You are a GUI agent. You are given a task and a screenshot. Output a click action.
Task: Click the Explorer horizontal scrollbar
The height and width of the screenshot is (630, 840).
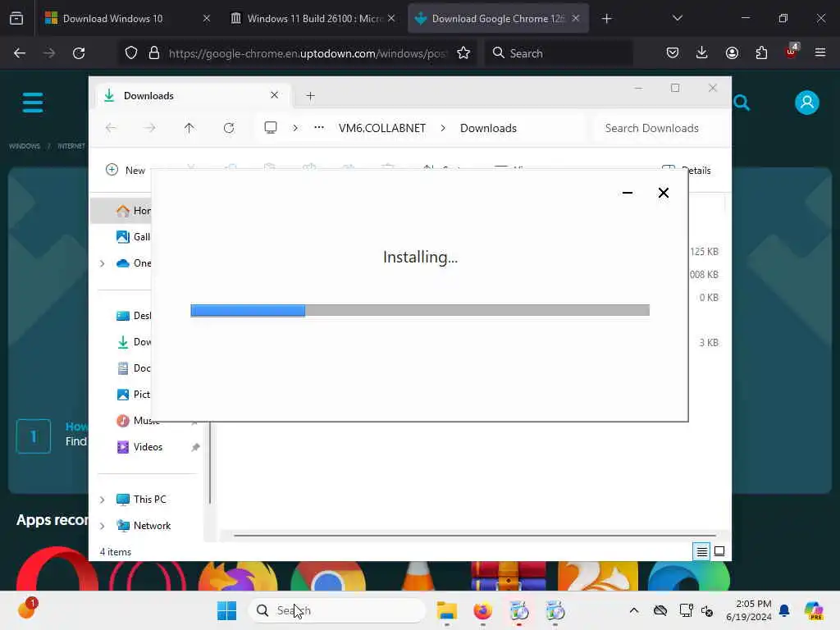(474, 535)
